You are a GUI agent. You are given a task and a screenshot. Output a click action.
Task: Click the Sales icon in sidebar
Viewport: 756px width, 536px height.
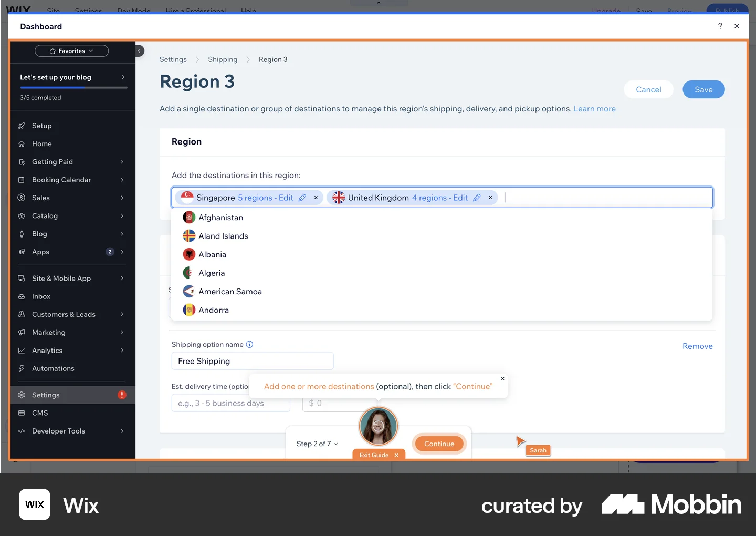click(x=22, y=198)
